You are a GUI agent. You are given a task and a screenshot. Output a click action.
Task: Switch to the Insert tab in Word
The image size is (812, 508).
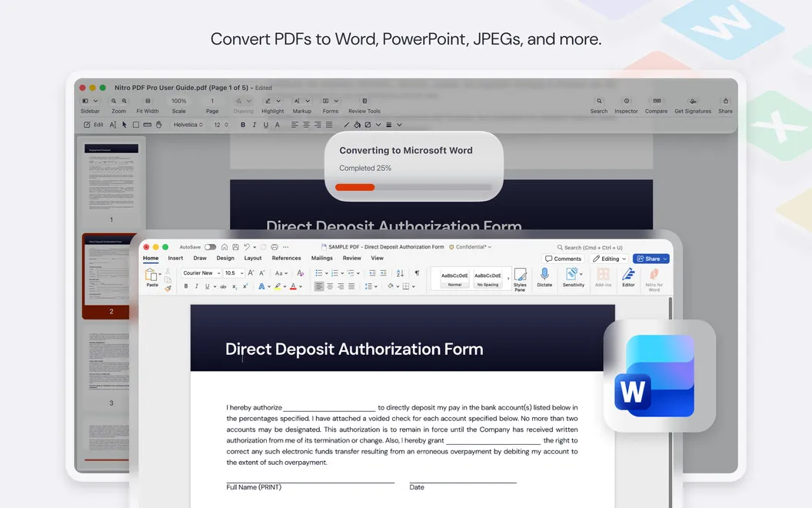pyautogui.click(x=175, y=258)
